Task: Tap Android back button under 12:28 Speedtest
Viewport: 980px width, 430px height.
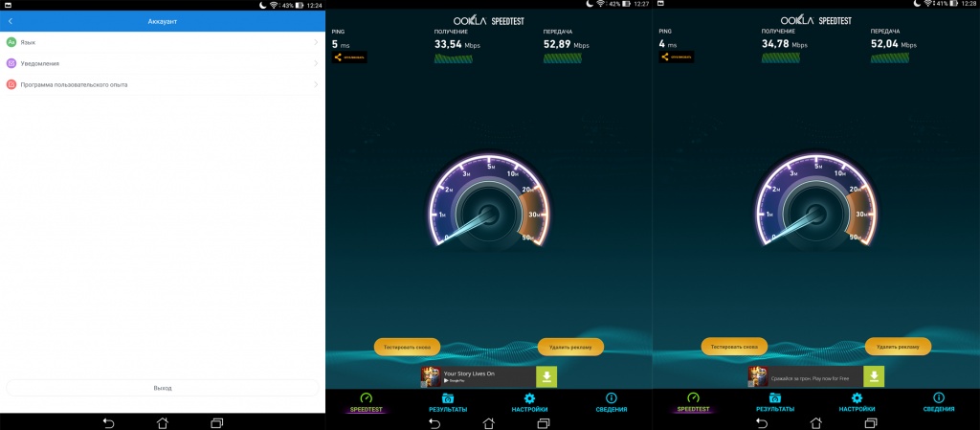Action: click(762, 422)
